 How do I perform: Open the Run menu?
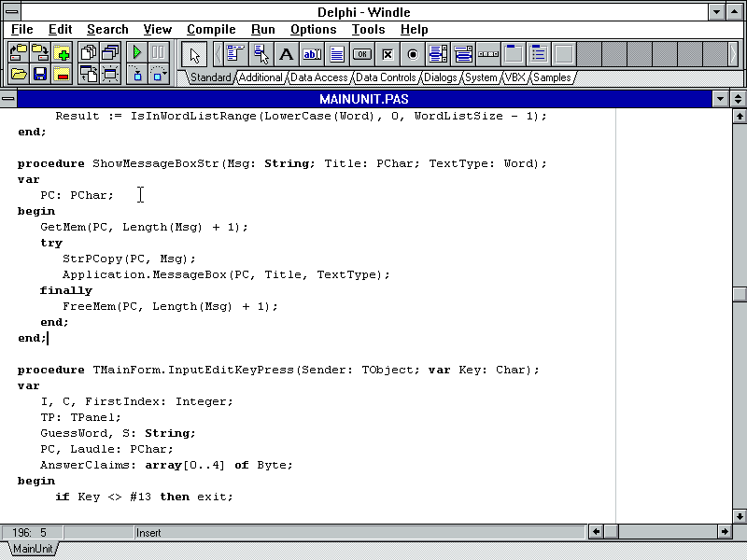pos(263,30)
